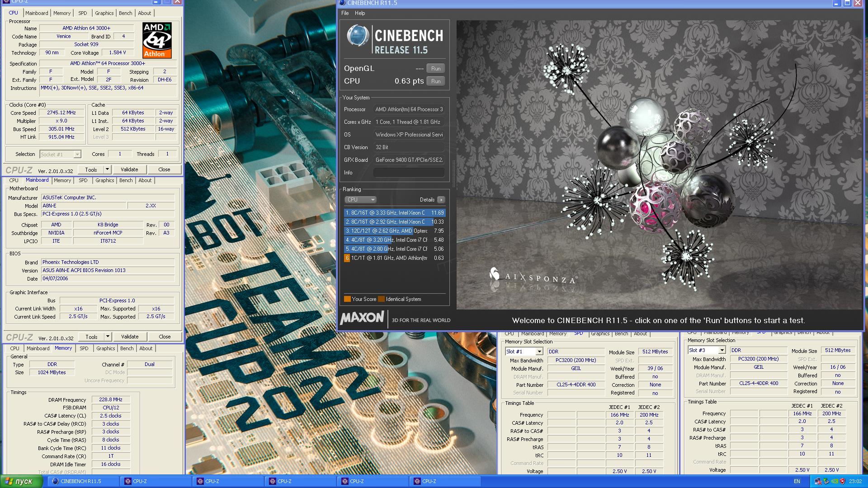This screenshot has width=868, height=488.
Task: Activate the fourth CPU-Z taskbar button
Action: pyautogui.click(x=373, y=481)
